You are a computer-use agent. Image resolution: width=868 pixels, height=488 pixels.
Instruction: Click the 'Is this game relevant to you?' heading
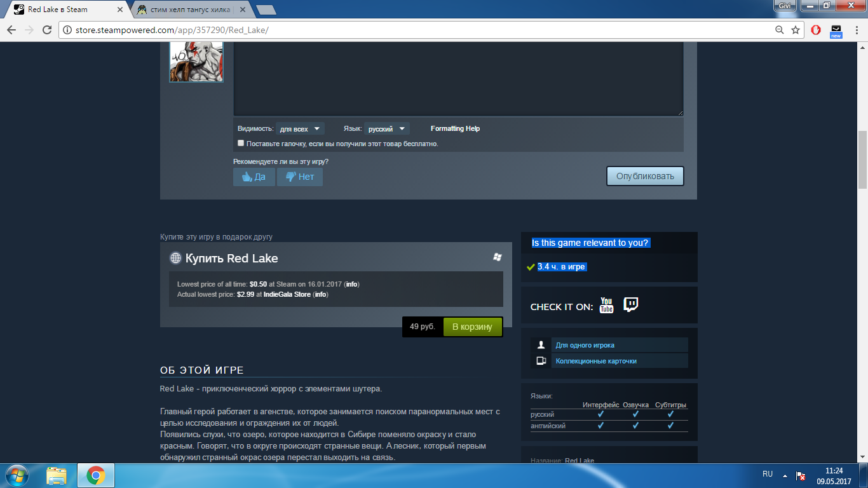click(590, 243)
